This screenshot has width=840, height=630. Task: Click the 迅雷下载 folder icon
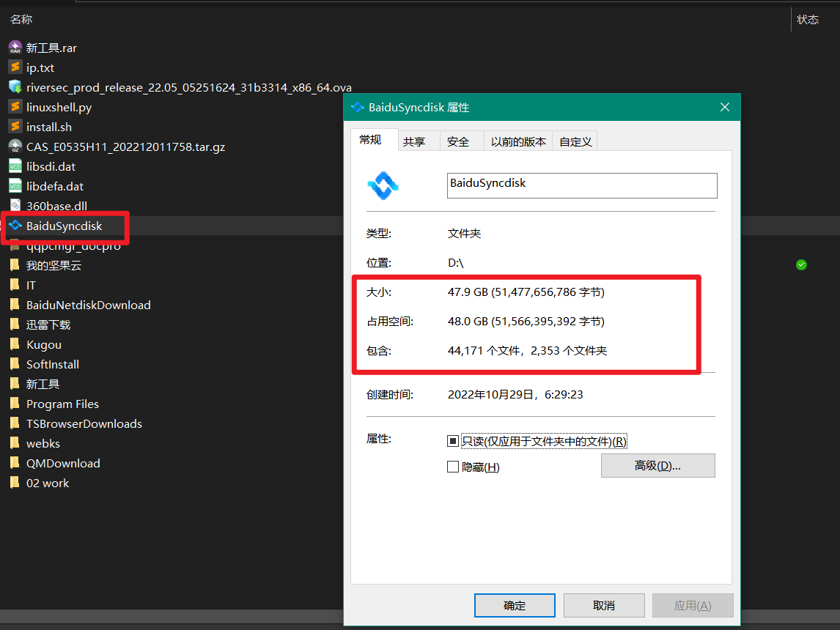[15, 325]
